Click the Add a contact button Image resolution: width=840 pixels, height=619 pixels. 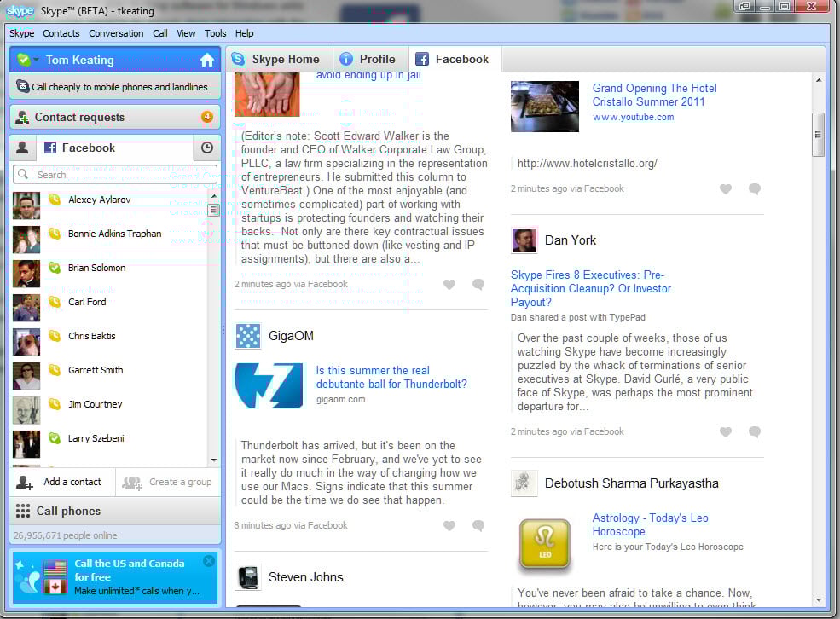click(62, 482)
